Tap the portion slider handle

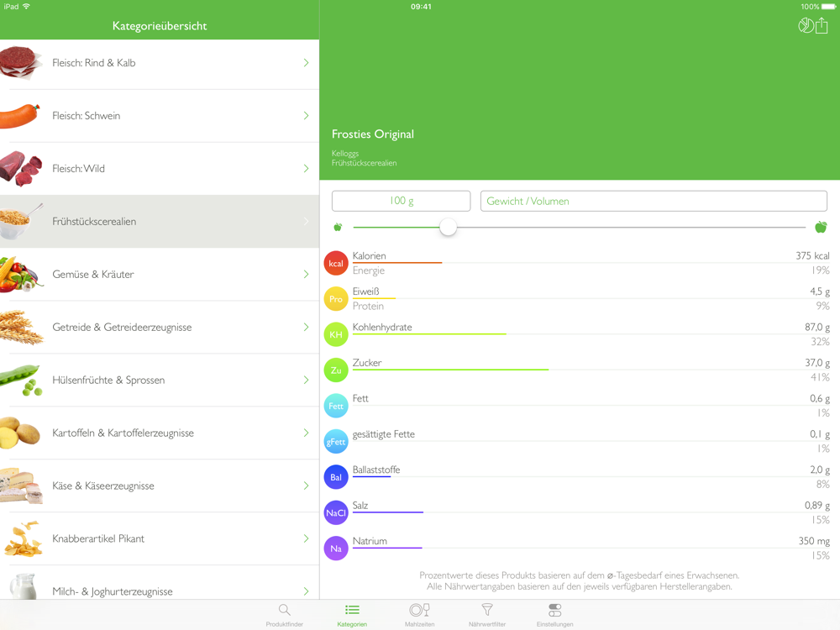(x=449, y=227)
